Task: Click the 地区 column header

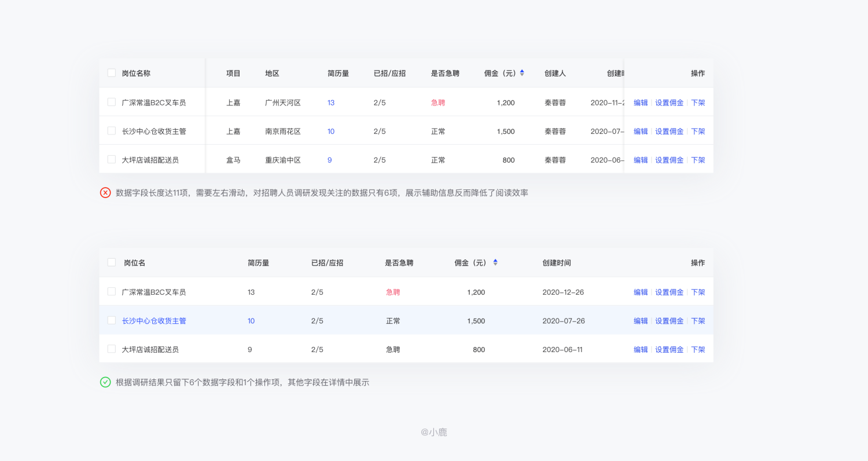Action: click(x=272, y=74)
